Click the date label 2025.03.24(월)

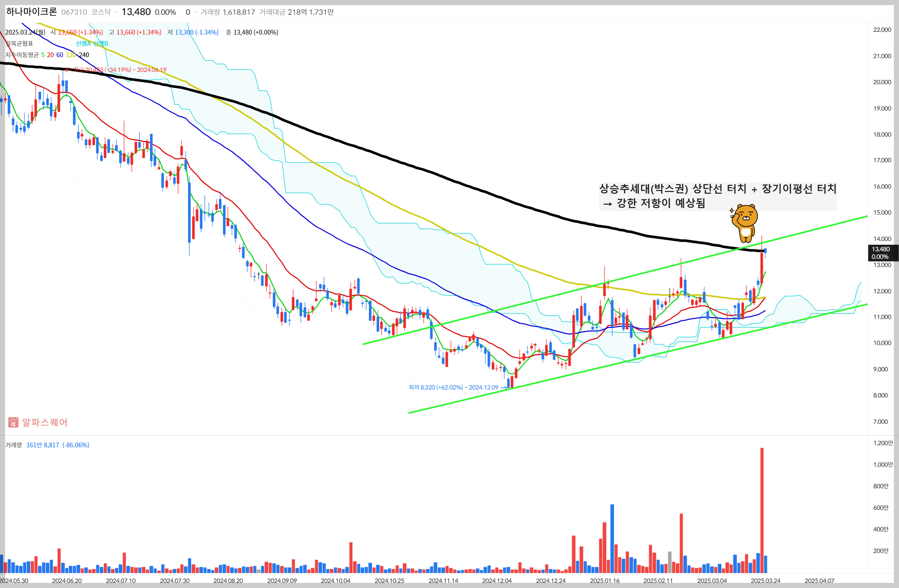click(x=25, y=32)
